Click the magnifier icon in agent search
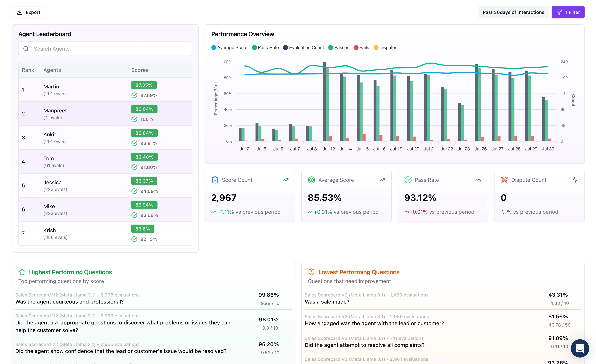 (x=26, y=49)
